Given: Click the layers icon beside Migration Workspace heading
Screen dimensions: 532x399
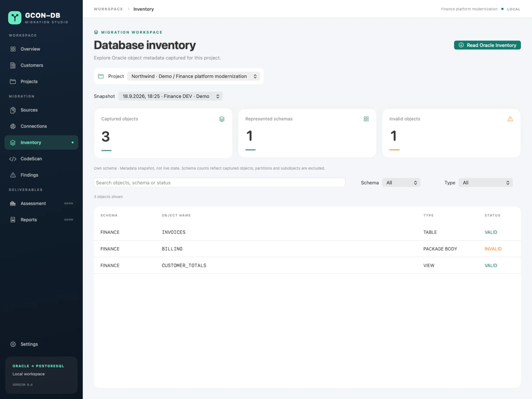Looking at the screenshot, I should [96, 32].
